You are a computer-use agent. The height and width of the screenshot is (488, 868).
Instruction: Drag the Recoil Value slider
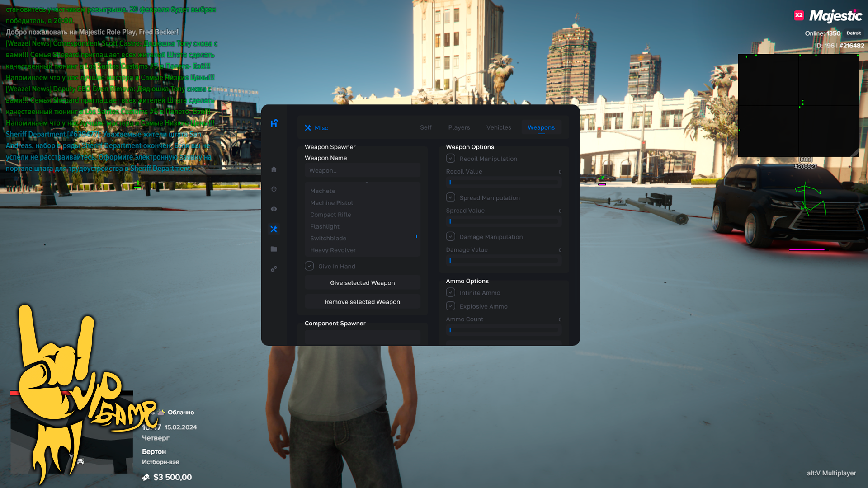pos(450,183)
